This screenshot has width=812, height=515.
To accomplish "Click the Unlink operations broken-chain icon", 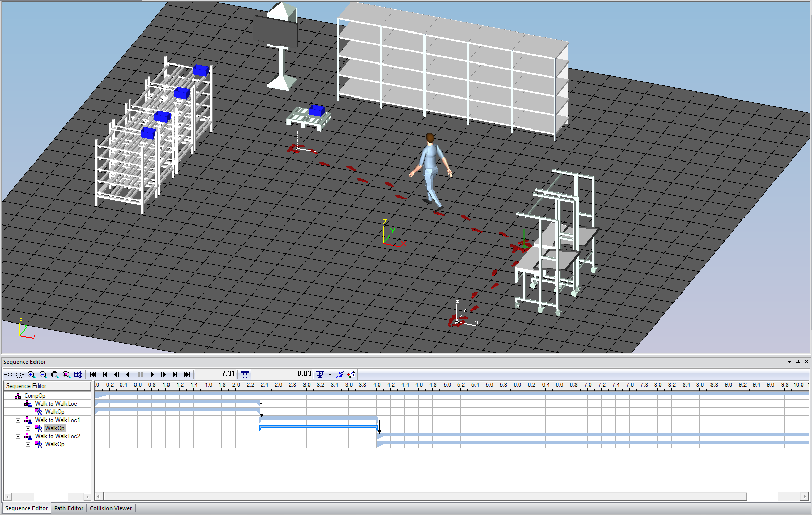I will coord(20,375).
